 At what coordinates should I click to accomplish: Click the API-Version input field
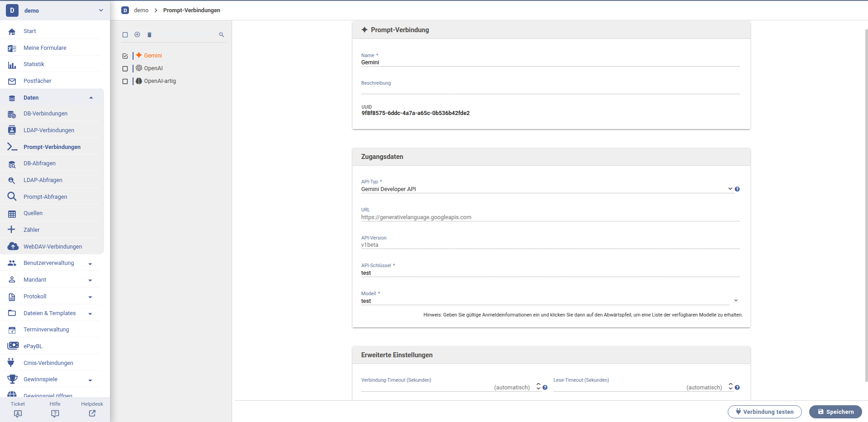pos(550,245)
